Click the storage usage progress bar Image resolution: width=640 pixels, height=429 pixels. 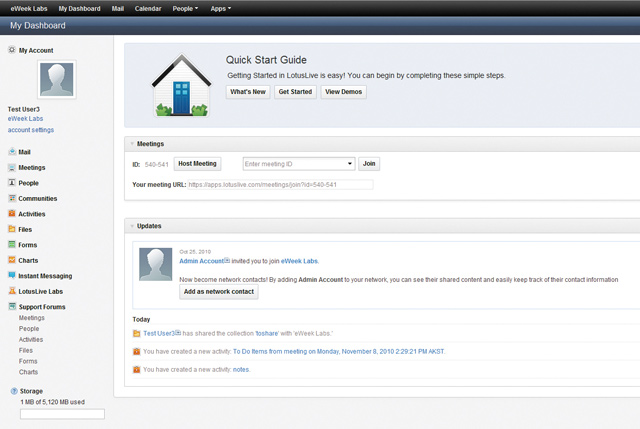(62, 414)
